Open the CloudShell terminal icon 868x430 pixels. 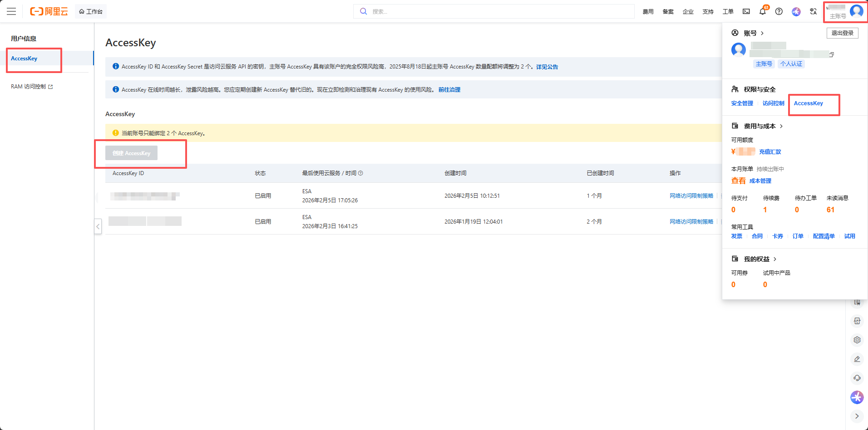[746, 11]
